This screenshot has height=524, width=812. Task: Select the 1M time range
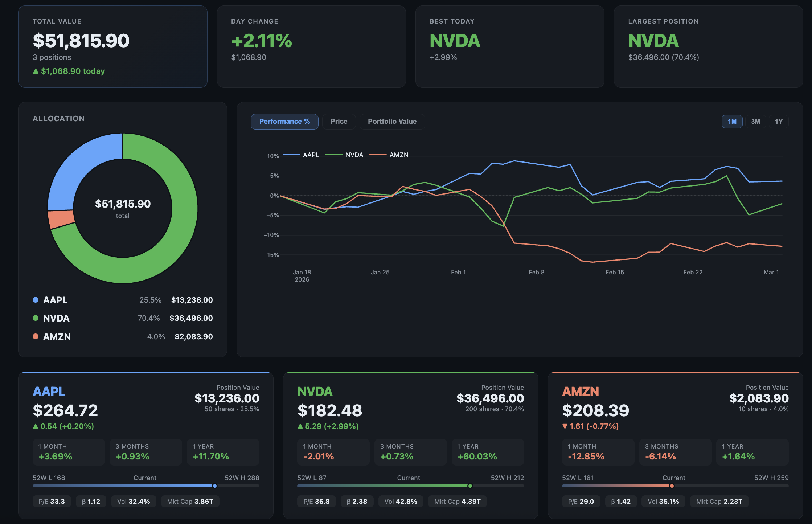coord(732,122)
